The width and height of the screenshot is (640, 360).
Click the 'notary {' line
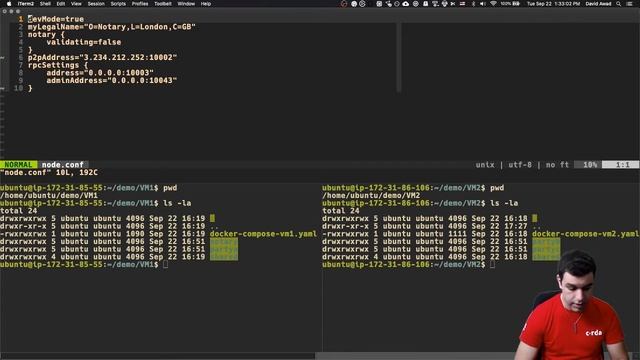pyautogui.click(x=46, y=35)
